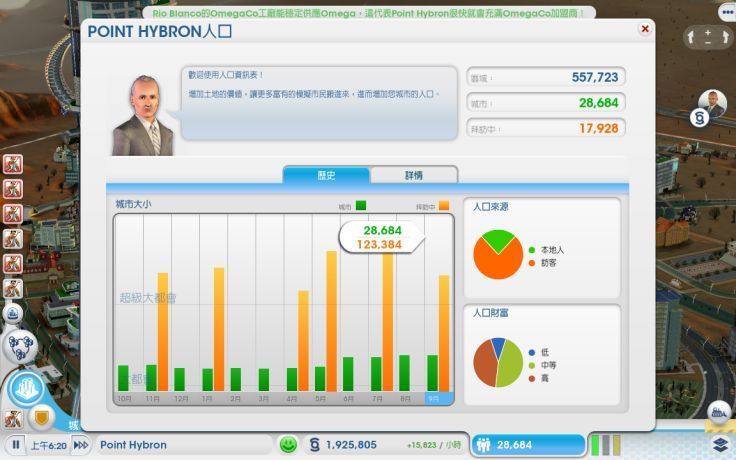Click the 123,384 value in chart tooltip

[379, 245]
